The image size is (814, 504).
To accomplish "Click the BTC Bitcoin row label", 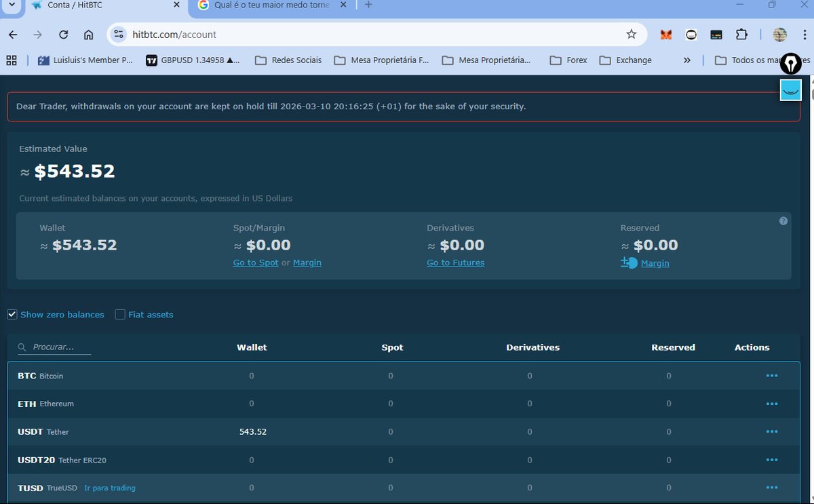I will (x=41, y=376).
